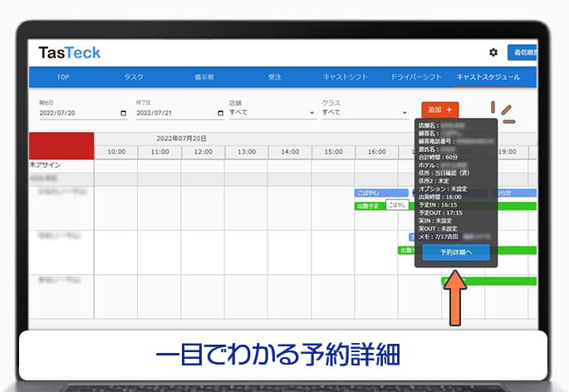Image resolution: width=569 pixels, height=392 pixels.
Task: Open settings via the gear icon
Action: click(493, 52)
